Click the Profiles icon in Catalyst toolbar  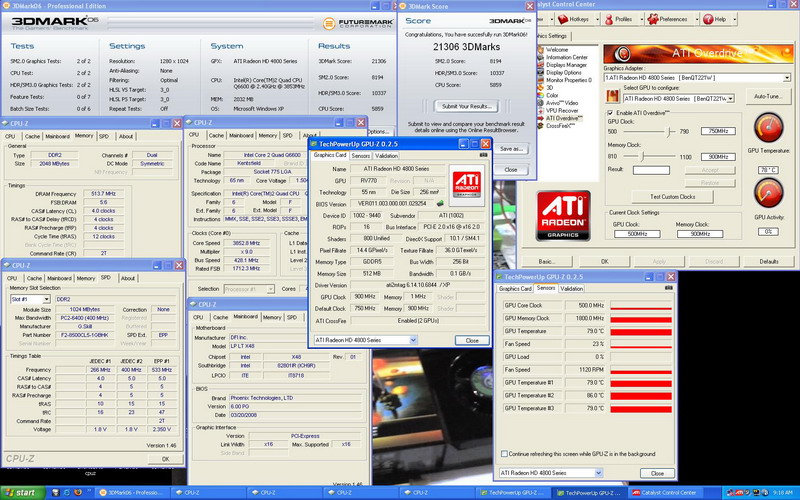pyautogui.click(x=609, y=19)
